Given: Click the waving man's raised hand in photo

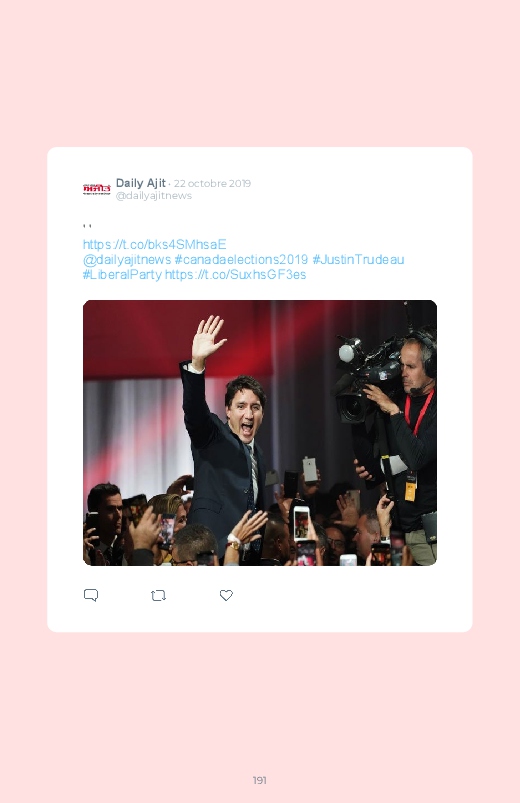Looking at the screenshot, I should pyautogui.click(x=207, y=341).
